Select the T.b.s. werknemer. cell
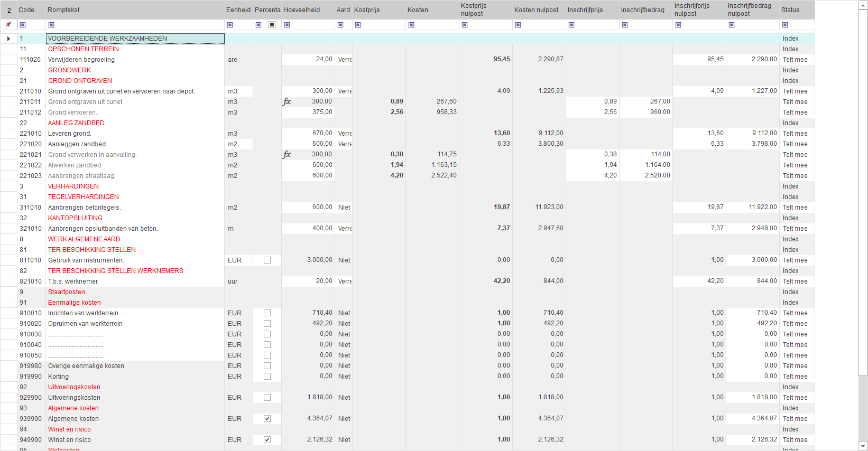 [135, 281]
